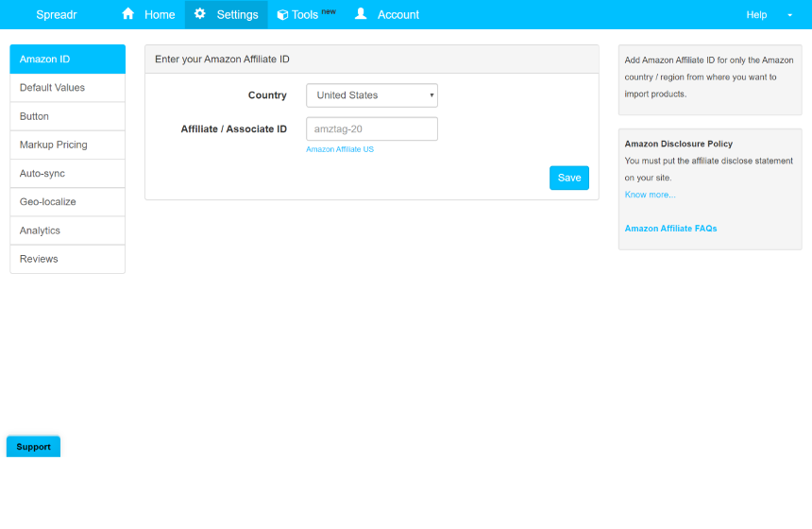
Task: Focus the Affiliate / Associate ID field
Action: (372, 129)
